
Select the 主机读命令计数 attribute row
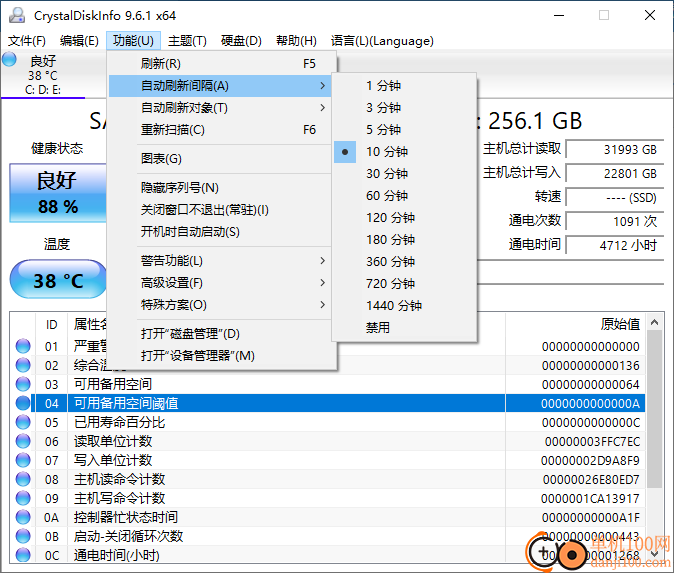(328, 479)
